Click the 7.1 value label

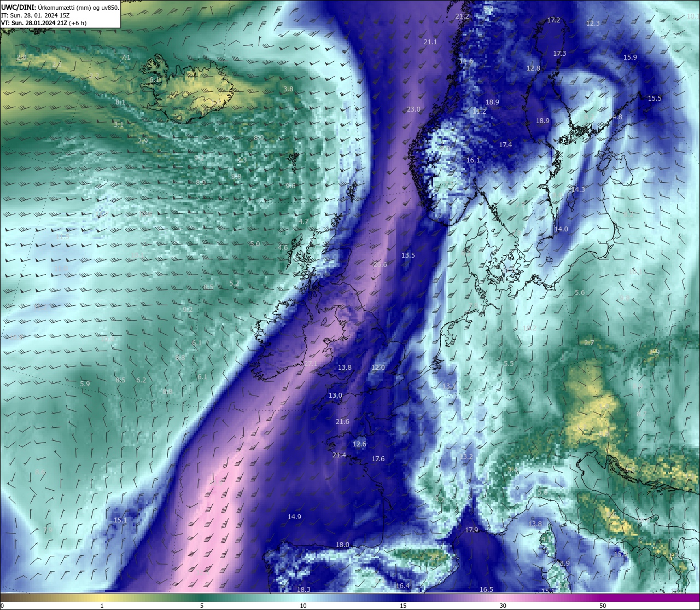[126, 57]
